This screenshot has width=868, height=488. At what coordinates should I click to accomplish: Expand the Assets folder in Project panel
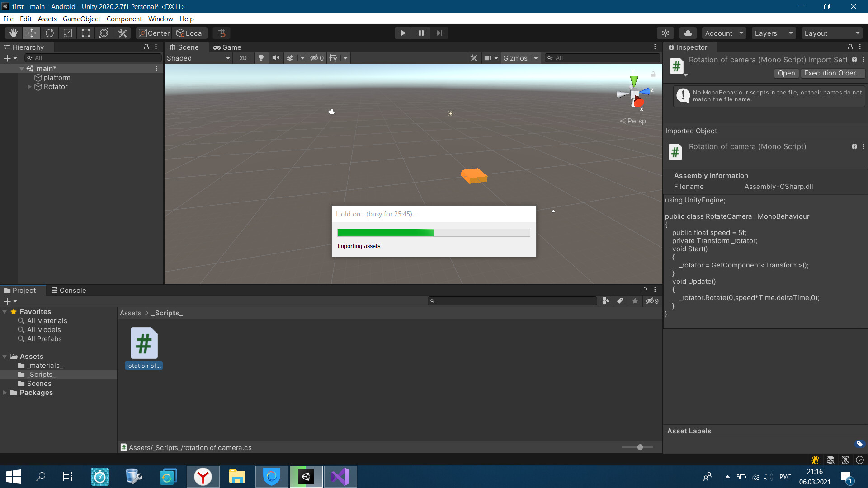pos(6,356)
